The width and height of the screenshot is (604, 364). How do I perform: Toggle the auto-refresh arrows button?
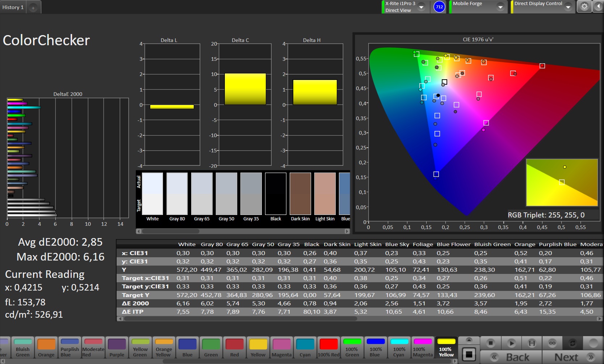click(572, 343)
